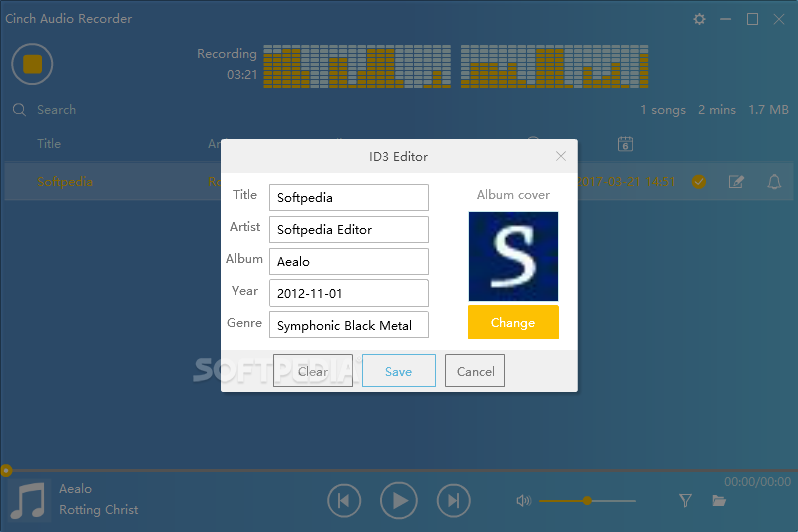Select the Softpedia song row title
Screen dimensions: 798x532
[65, 182]
